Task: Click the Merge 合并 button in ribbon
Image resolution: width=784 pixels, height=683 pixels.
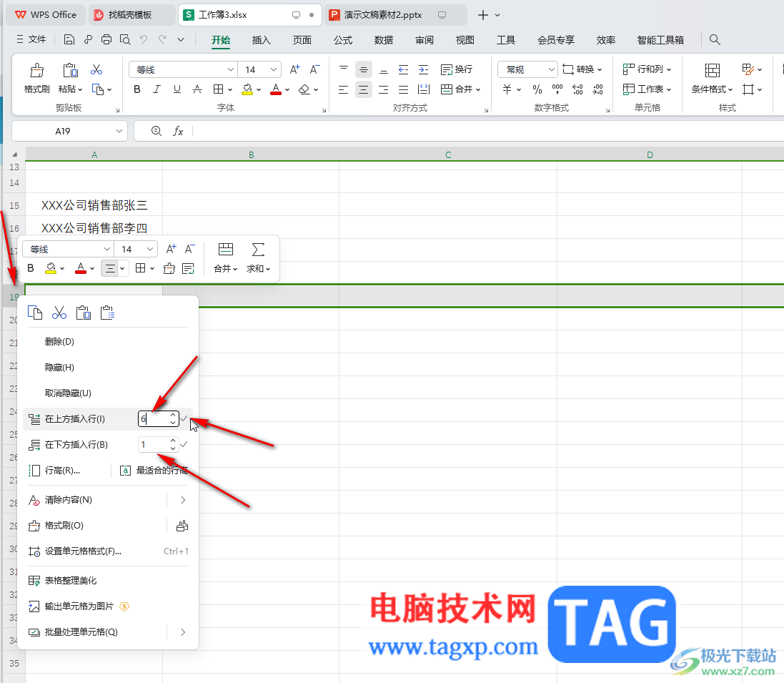Action: coord(460,89)
